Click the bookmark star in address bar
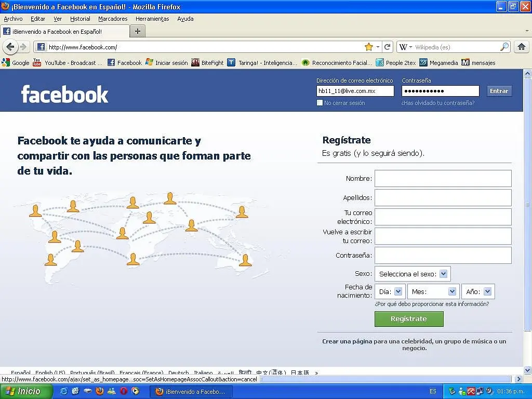This screenshot has height=399, width=532. [x=369, y=47]
